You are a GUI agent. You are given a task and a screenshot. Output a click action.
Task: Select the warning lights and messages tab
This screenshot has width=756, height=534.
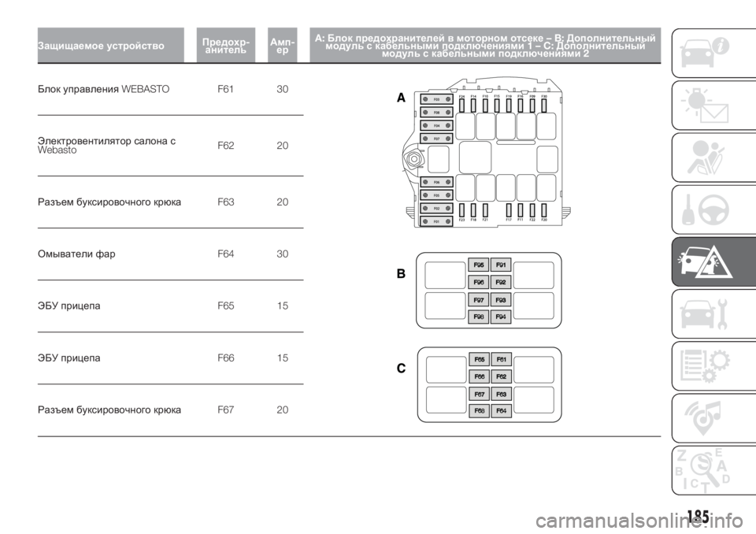(x=713, y=106)
